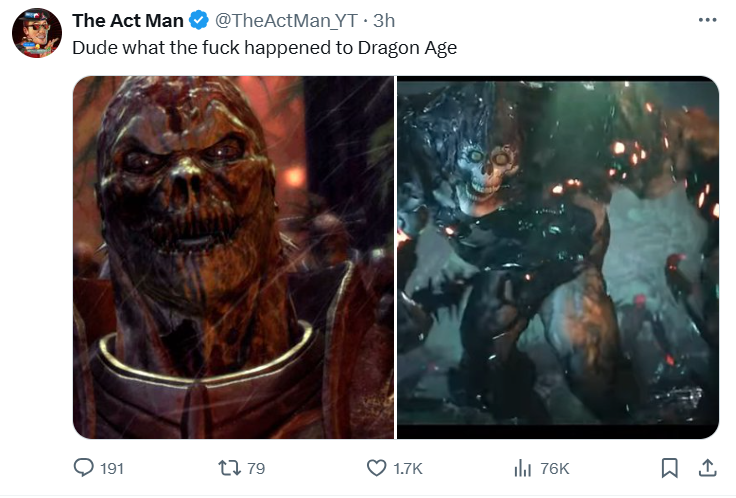736x498 pixels.
Task: Click the 191 replies count
Action: (112, 468)
